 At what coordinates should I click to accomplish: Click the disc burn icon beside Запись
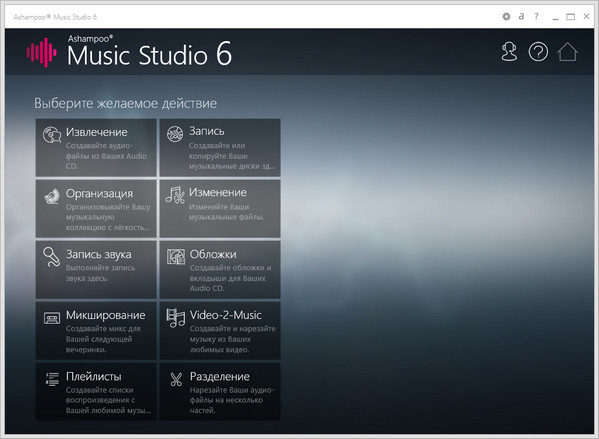click(175, 134)
